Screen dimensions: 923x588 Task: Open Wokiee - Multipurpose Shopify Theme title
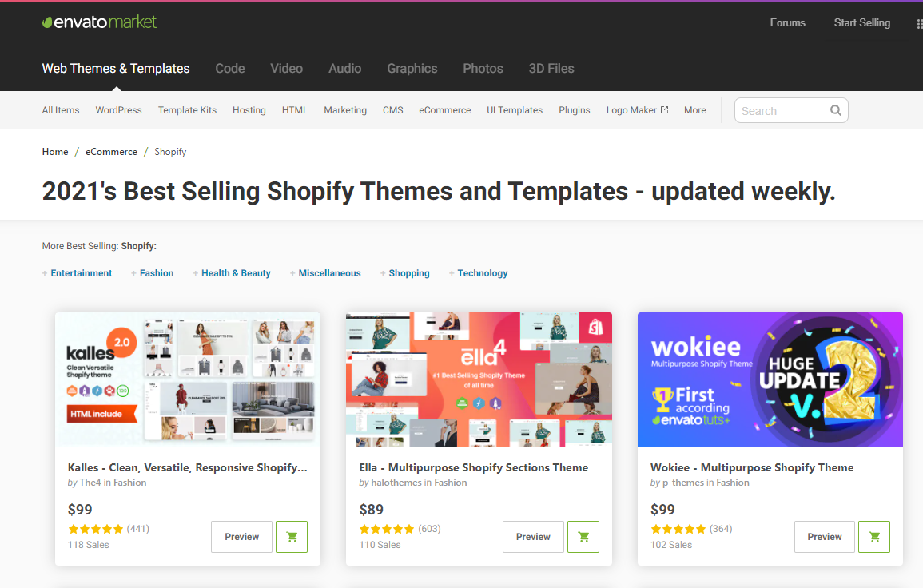tap(752, 467)
